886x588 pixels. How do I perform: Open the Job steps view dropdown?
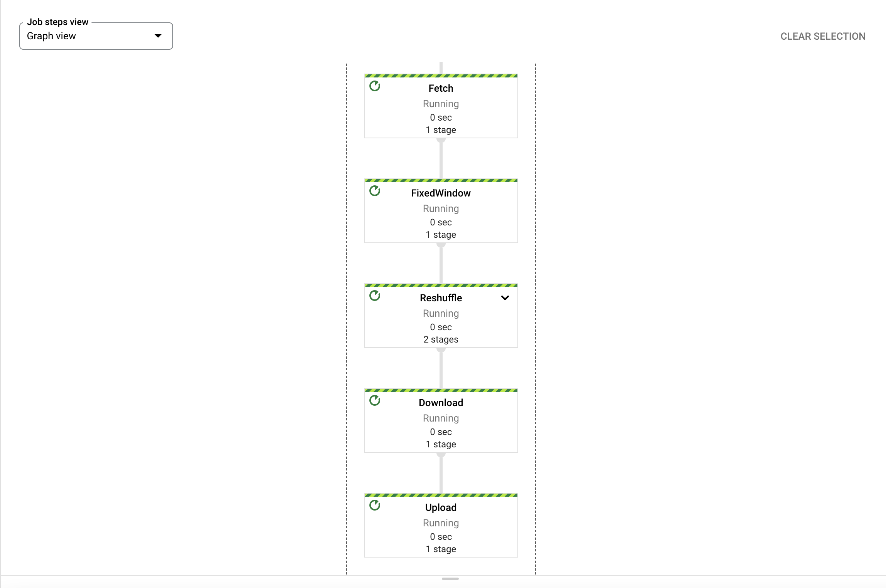96,36
